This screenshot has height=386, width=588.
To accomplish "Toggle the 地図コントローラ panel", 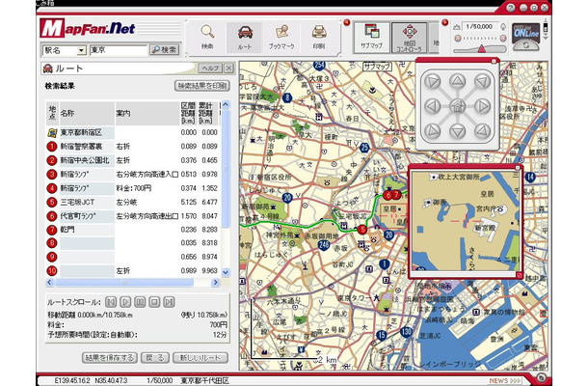I will point(411,37).
